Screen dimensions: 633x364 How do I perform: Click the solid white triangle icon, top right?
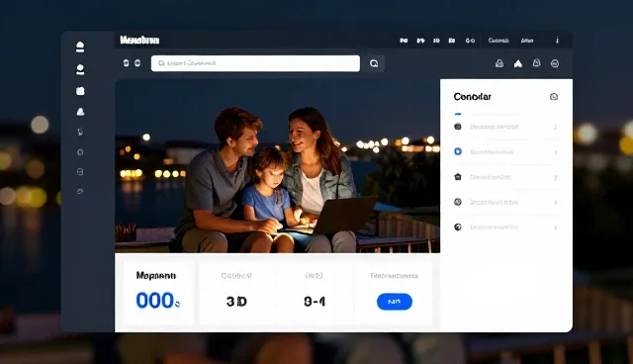coord(518,63)
